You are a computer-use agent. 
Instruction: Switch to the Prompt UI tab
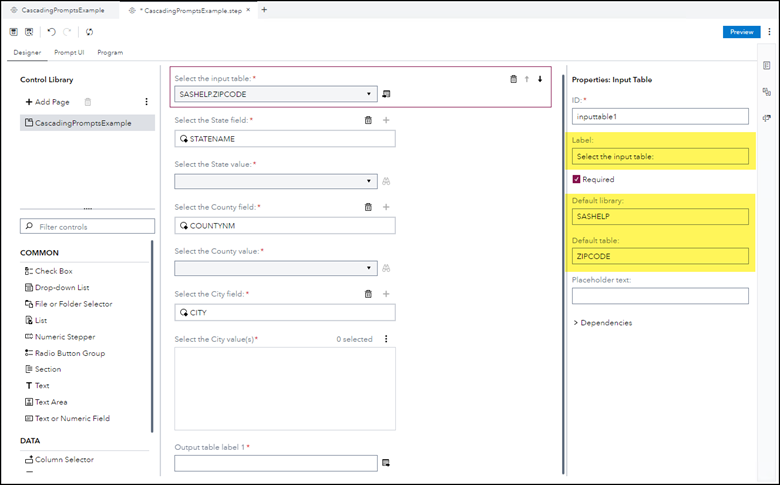click(69, 52)
